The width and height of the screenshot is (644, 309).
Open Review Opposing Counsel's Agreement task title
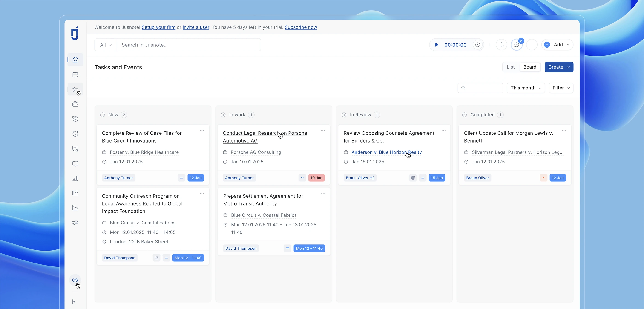pyautogui.click(x=389, y=137)
